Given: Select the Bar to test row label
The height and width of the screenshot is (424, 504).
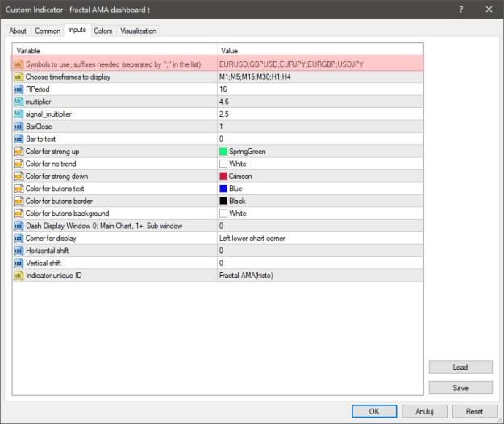Looking at the screenshot, I should pyautogui.click(x=41, y=139).
